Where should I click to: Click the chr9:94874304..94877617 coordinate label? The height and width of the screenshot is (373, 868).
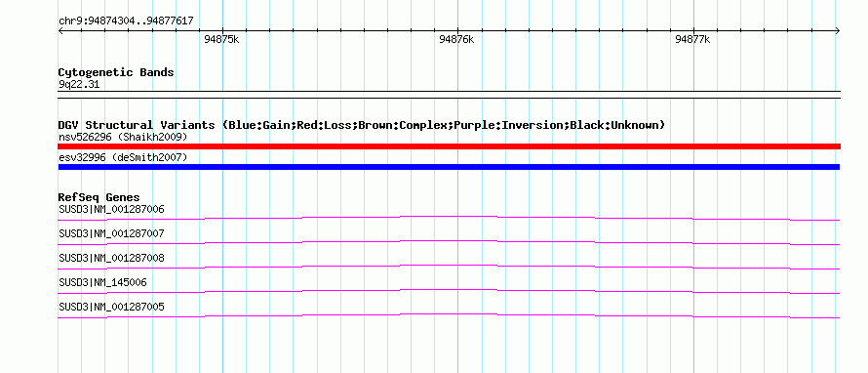point(126,21)
